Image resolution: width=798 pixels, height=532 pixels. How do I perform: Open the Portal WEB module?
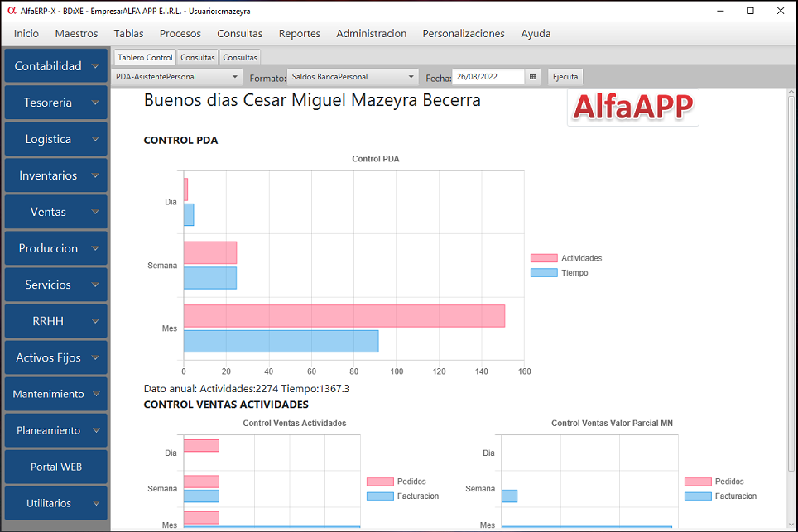(x=55, y=467)
